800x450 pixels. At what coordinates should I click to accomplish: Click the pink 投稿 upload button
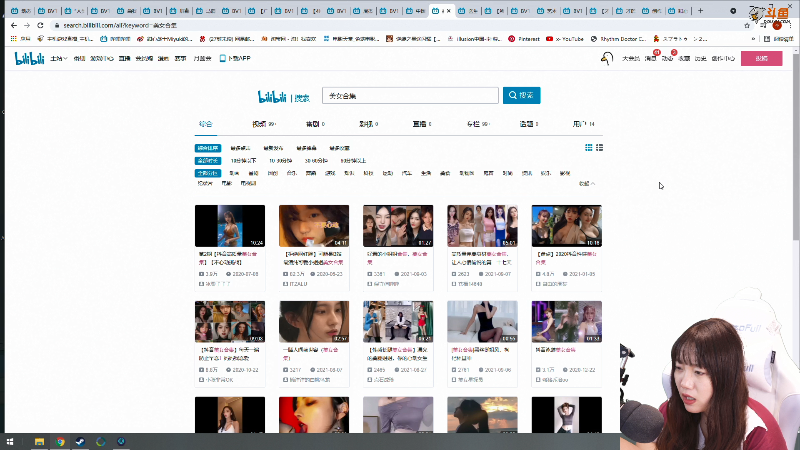pyautogui.click(x=762, y=58)
